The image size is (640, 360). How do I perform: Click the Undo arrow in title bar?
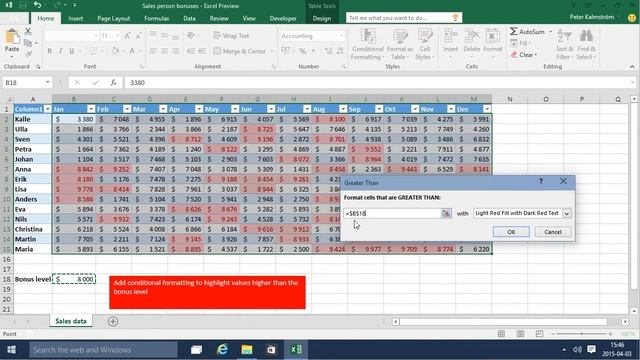click(38, 5)
